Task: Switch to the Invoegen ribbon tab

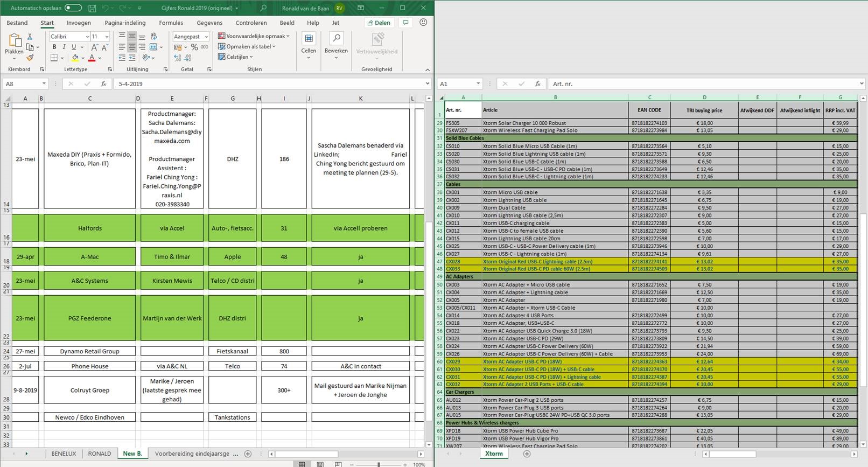Action: click(79, 23)
